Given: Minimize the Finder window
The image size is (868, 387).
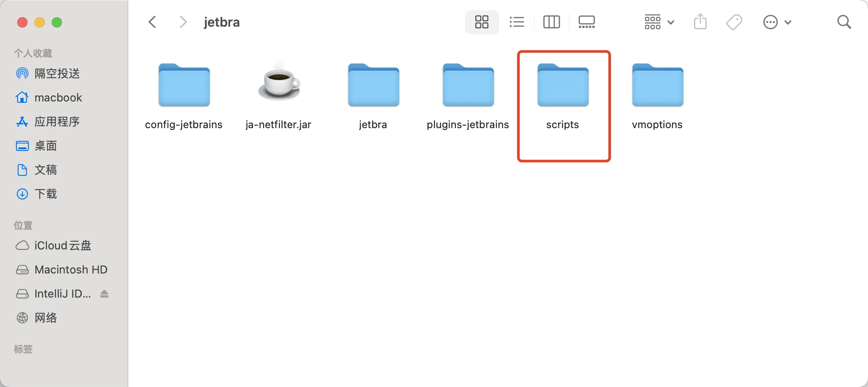Looking at the screenshot, I should [40, 22].
